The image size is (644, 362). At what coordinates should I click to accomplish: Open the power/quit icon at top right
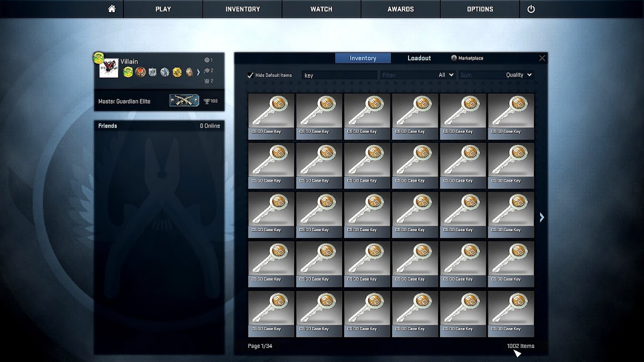pos(532,9)
